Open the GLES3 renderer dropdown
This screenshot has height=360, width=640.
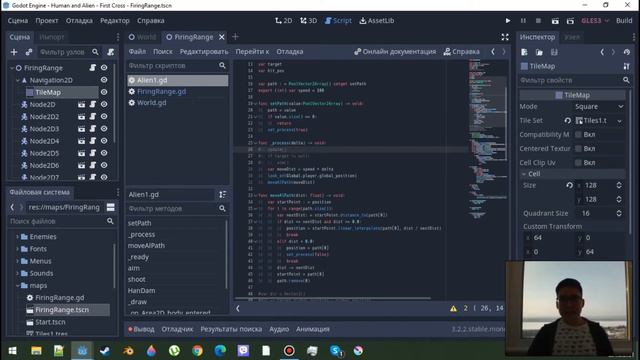[595, 21]
